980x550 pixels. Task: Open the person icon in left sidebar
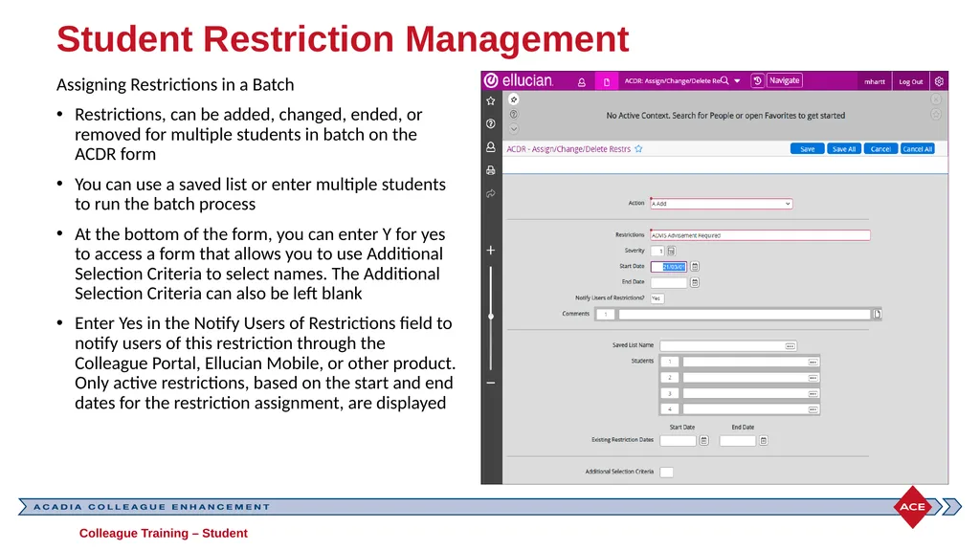pyautogui.click(x=491, y=147)
